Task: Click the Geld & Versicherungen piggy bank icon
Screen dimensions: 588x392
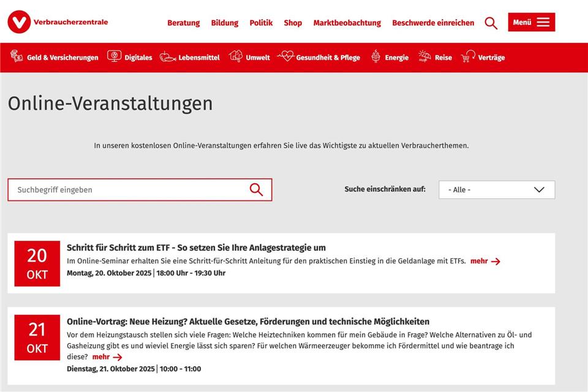Action: pyautogui.click(x=17, y=57)
